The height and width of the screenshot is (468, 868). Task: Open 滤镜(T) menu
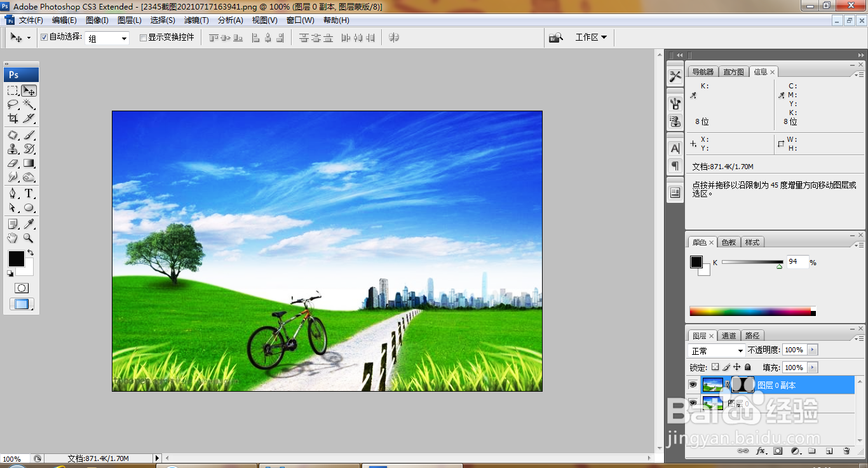196,20
